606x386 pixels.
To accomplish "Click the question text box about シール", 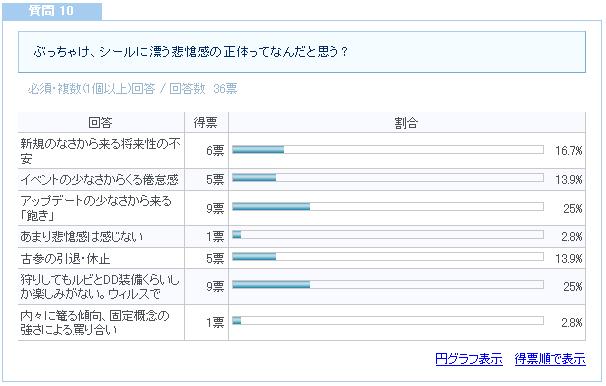I will tap(302, 52).
